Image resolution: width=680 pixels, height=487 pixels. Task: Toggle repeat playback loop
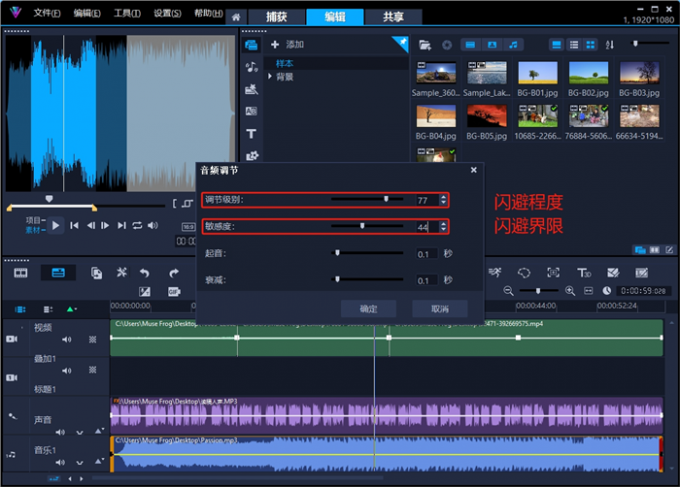(137, 226)
